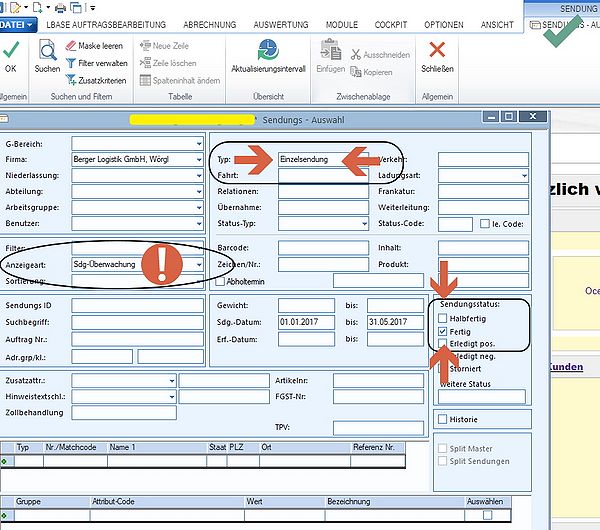Viewport: 600px width, 530px height.
Task: Open Filter verwalten funnel icon
Action: [x=71, y=63]
